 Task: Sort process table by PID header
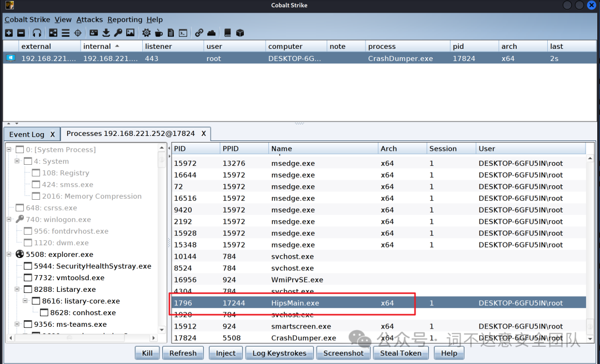196,149
